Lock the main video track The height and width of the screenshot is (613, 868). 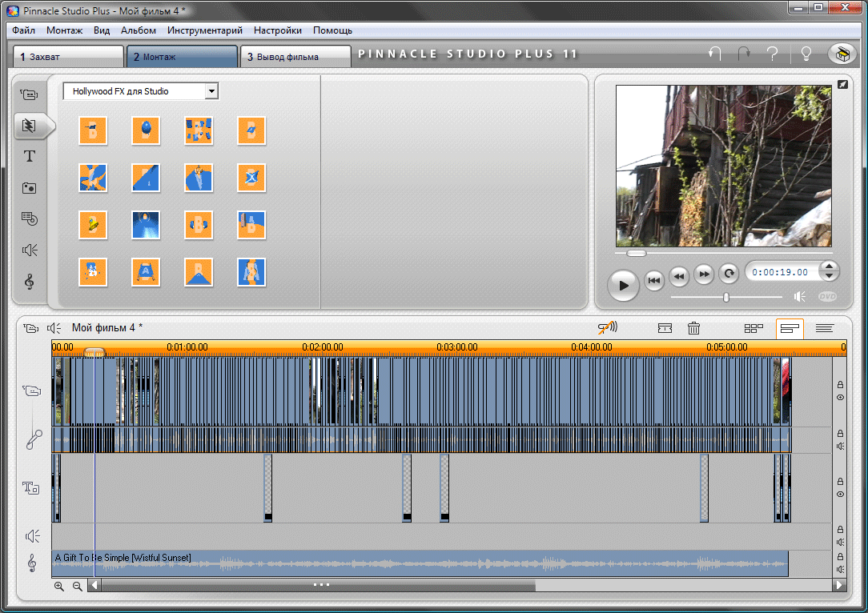coord(841,384)
